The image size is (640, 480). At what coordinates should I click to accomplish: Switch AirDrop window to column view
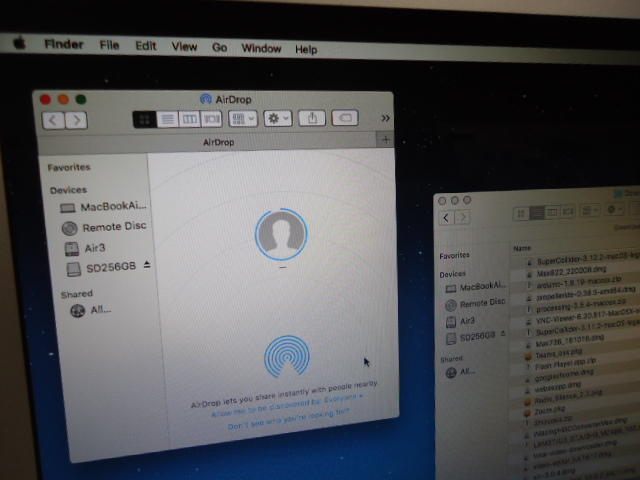point(189,119)
